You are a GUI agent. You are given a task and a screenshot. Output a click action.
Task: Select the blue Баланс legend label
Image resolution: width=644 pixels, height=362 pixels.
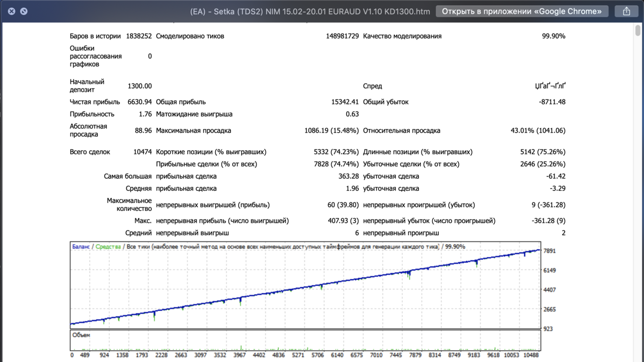pos(81,247)
